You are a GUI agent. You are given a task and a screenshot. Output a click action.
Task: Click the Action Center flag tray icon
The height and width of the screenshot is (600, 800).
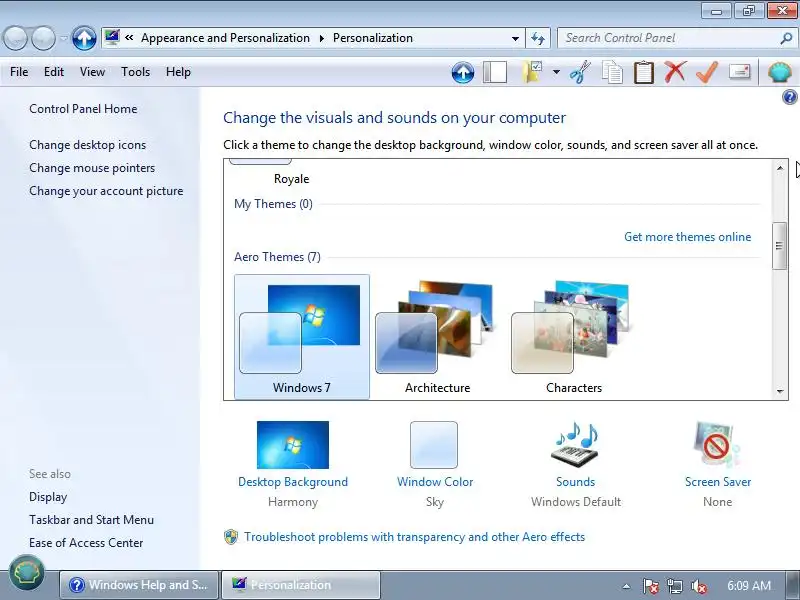click(650, 586)
